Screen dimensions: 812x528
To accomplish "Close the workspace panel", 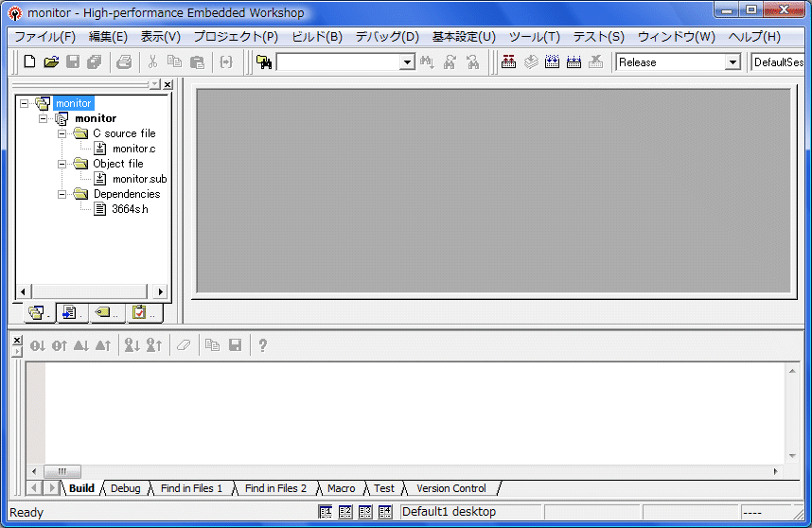I will (168, 84).
